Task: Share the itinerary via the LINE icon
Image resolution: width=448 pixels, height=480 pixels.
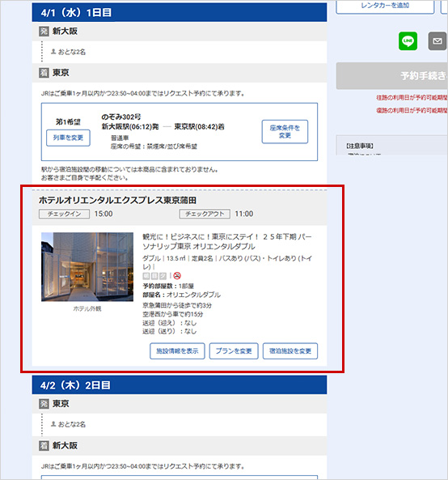Action: pos(408,40)
